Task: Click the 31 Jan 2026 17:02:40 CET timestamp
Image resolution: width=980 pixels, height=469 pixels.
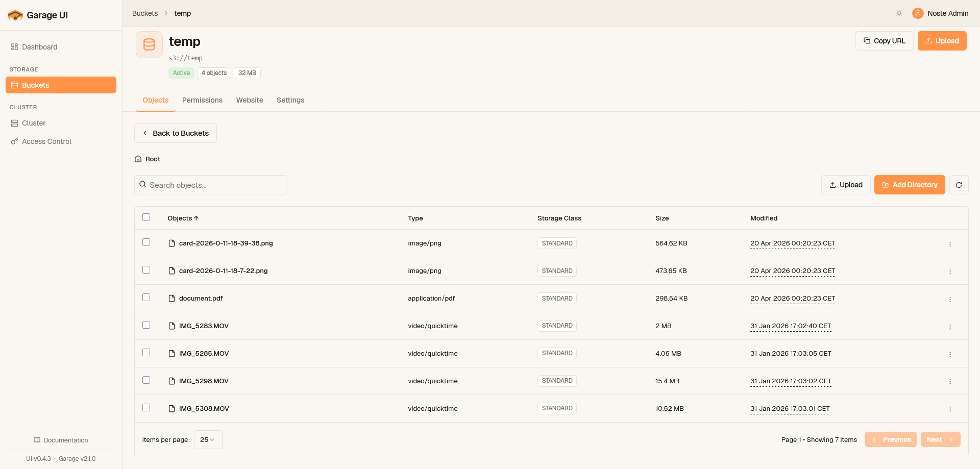Action: [x=791, y=326]
